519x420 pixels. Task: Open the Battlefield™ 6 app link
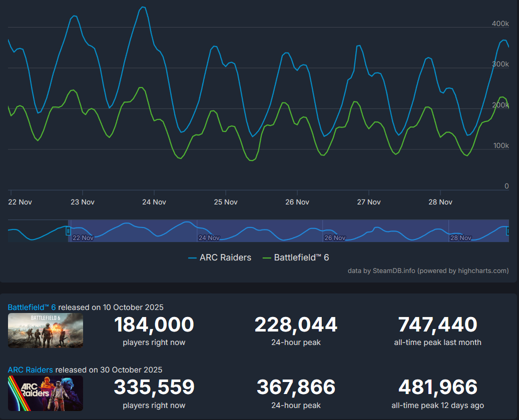pos(32,307)
